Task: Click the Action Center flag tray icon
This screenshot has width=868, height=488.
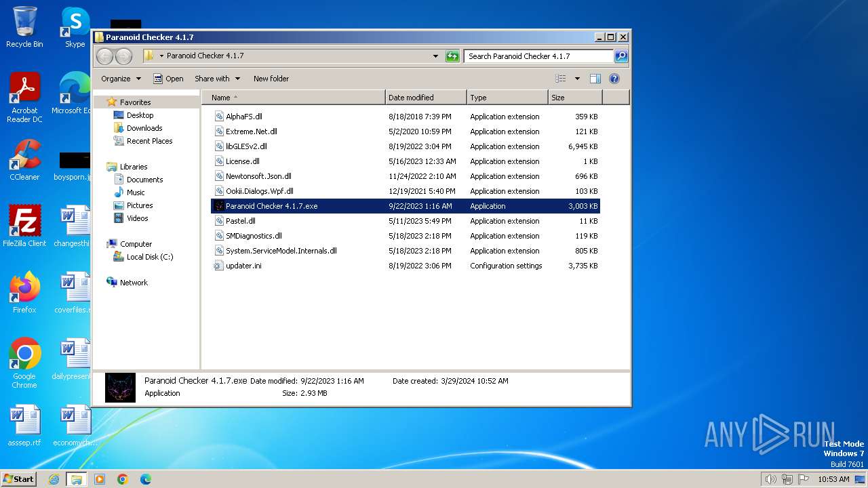Action: pyautogui.click(x=803, y=479)
